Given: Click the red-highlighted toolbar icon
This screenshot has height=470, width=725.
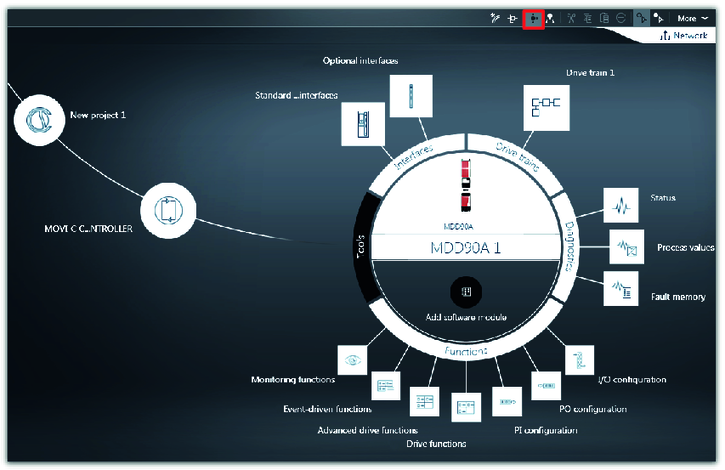Looking at the screenshot, I should 533,19.
